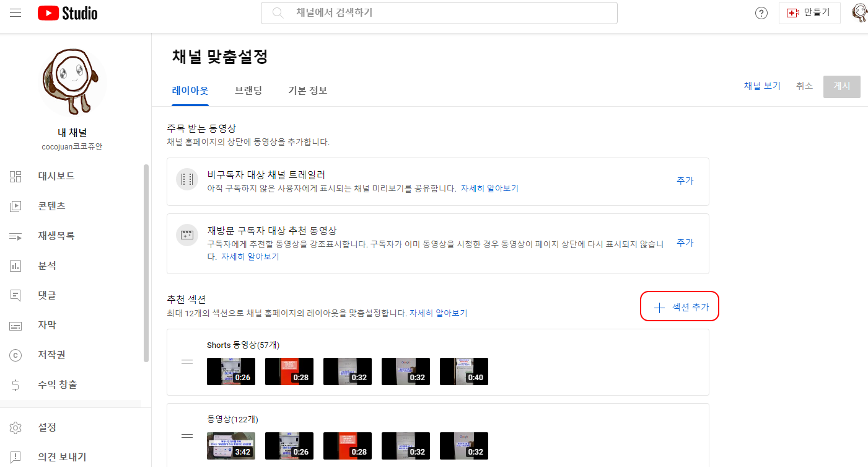
Task: Grab the Shorts 동영상 section reorder handle
Action: (x=187, y=362)
